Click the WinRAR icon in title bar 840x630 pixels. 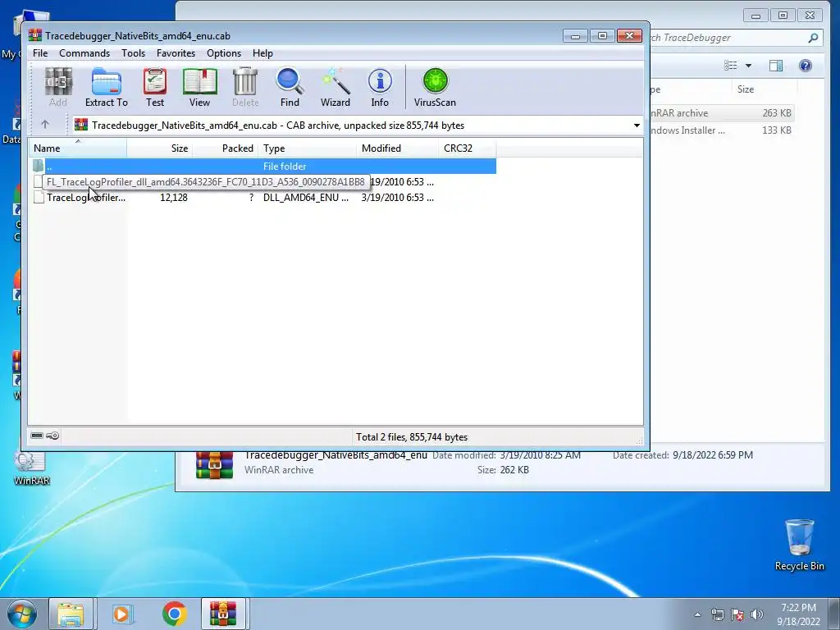pyautogui.click(x=35, y=35)
